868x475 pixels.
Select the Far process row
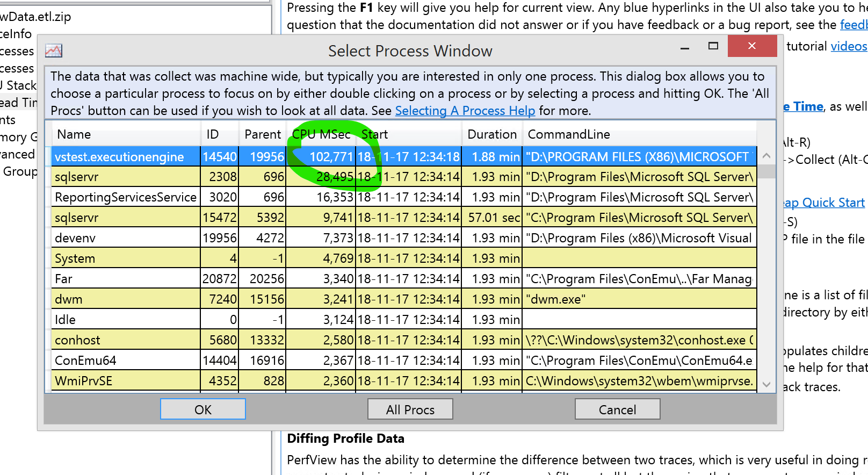pos(404,279)
